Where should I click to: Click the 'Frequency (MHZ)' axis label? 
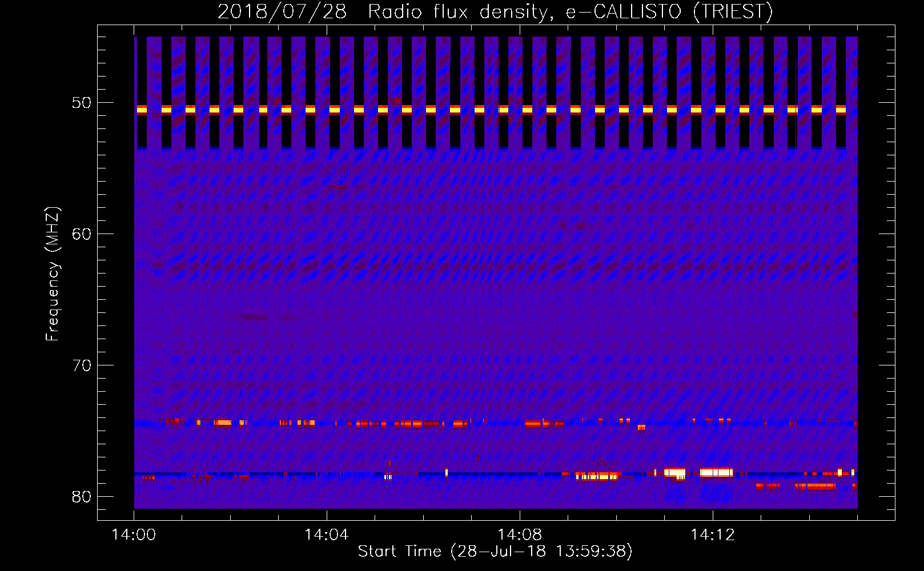52,274
